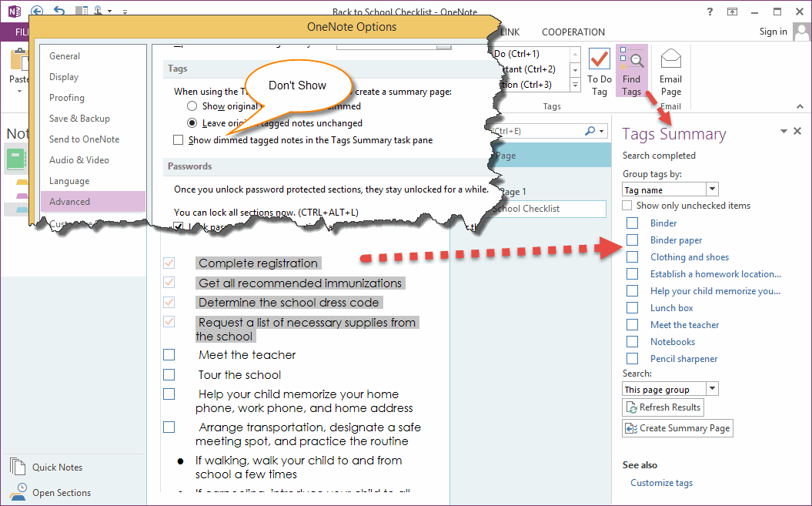Viewport: 812px width, 506px height.
Task: Tick the Lunch box checkbox
Action: pyautogui.click(x=633, y=307)
